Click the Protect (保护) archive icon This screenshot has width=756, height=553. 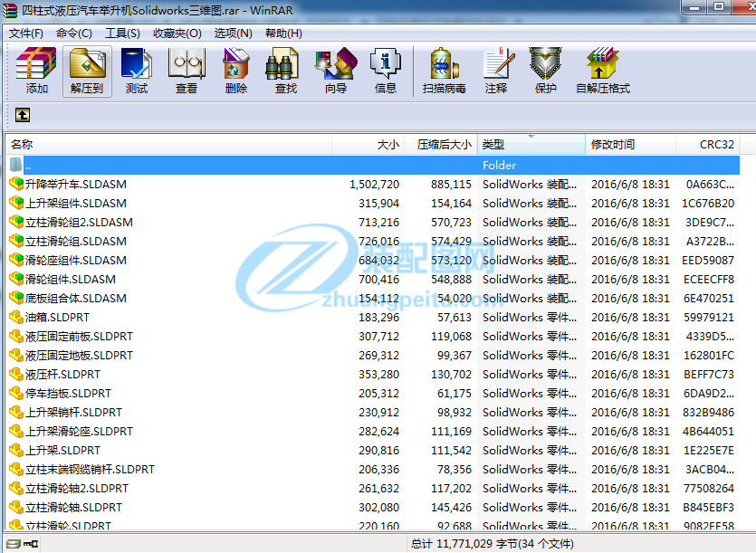pyautogui.click(x=546, y=71)
